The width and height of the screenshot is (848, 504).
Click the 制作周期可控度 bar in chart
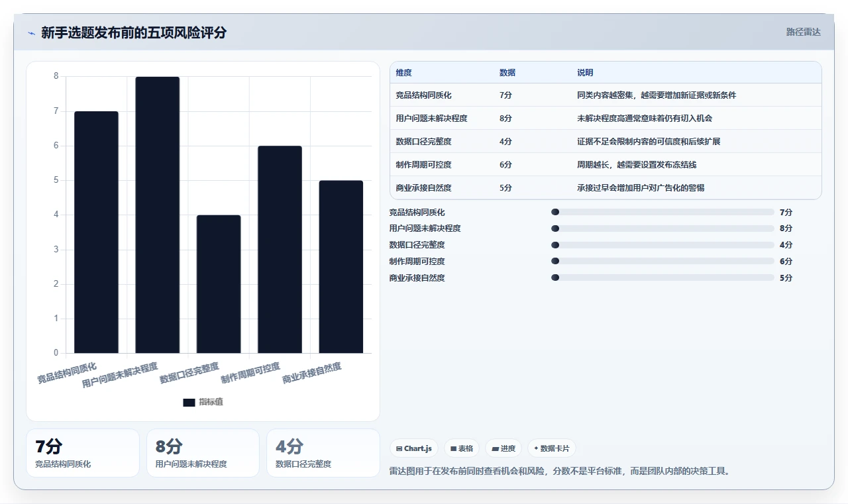(x=280, y=249)
